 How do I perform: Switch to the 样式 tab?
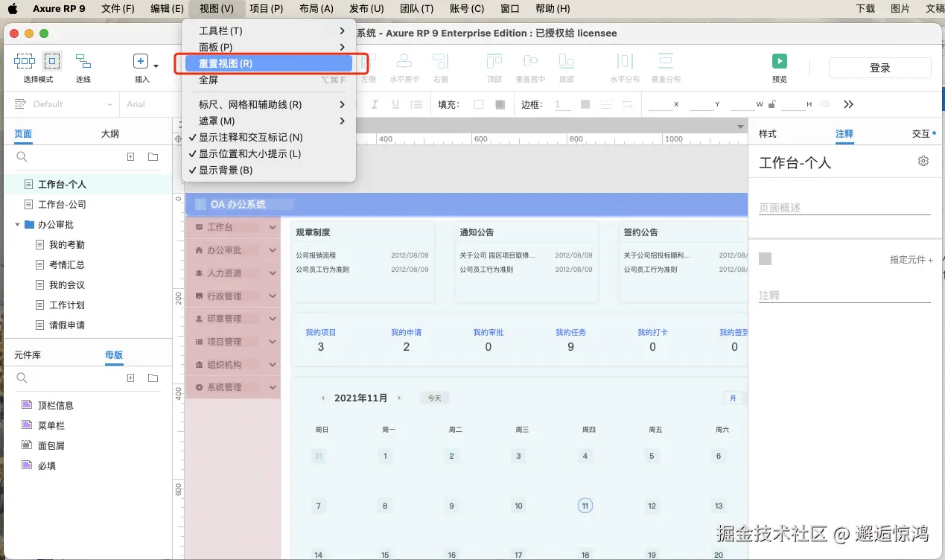[x=768, y=134]
